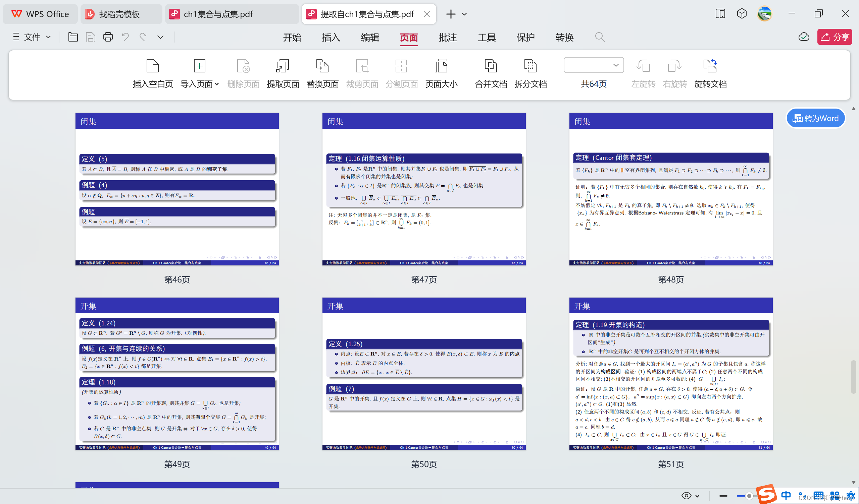Click the search magnifier in the ribbon
This screenshot has height=504, width=859.
tap(600, 37)
